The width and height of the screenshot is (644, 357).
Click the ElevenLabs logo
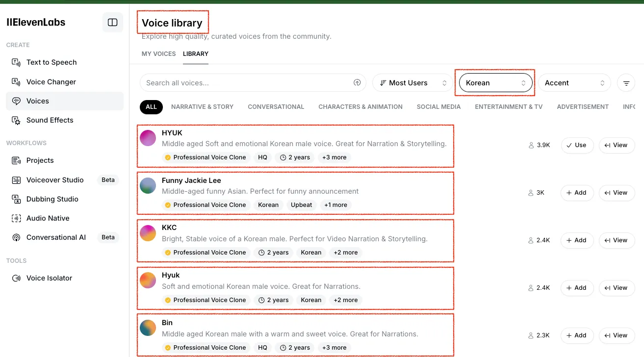(x=36, y=22)
